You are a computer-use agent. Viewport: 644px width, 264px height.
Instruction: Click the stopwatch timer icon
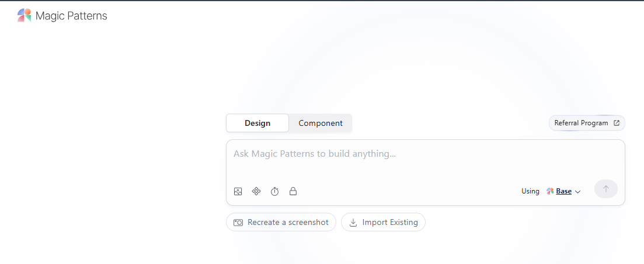275,191
